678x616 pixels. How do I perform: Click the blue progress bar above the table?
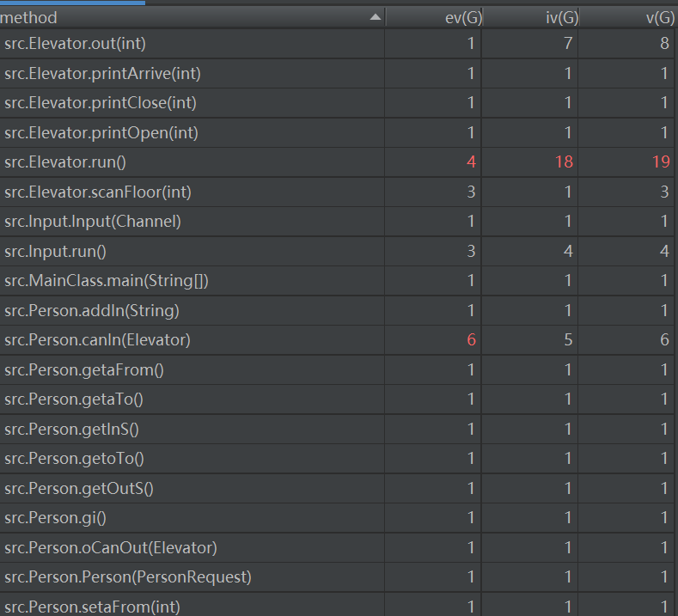coord(73,3)
